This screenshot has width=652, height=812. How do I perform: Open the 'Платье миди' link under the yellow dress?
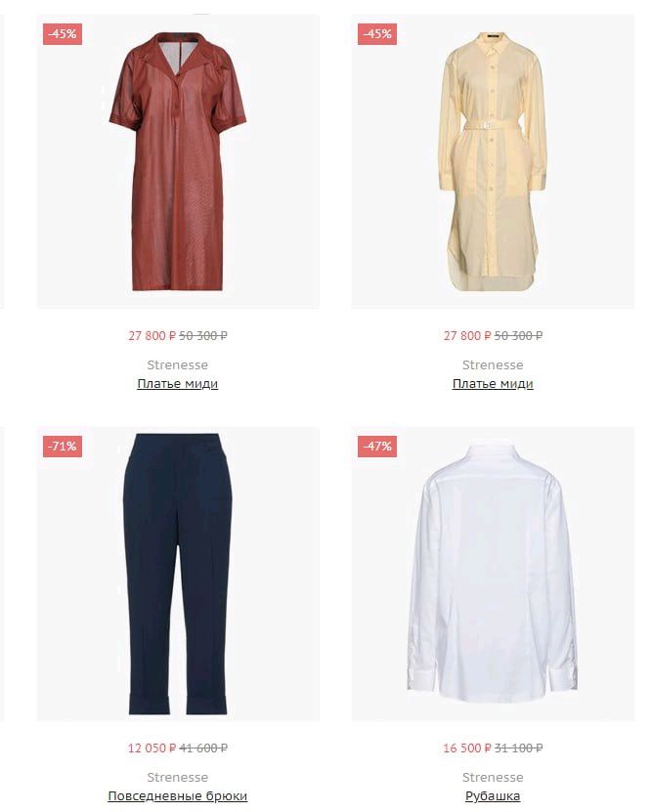pyautogui.click(x=493, y=384)
